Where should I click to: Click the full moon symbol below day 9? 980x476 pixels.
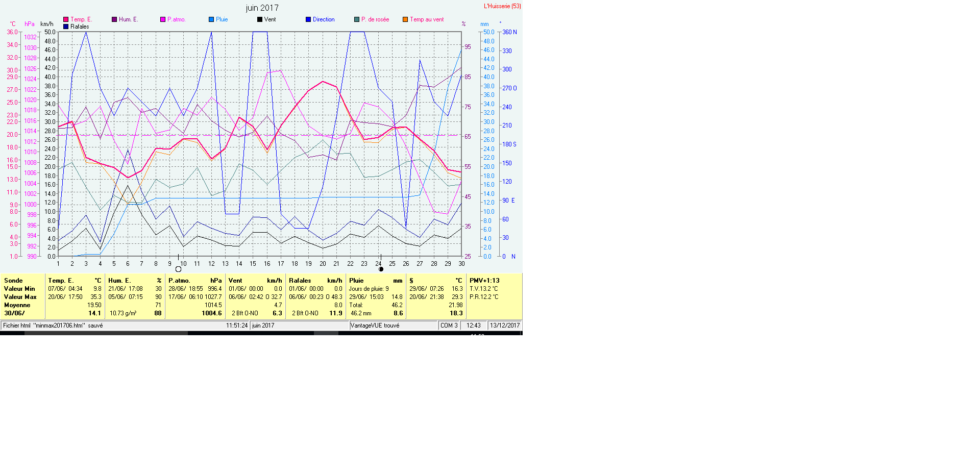click(x=178, y=269)
